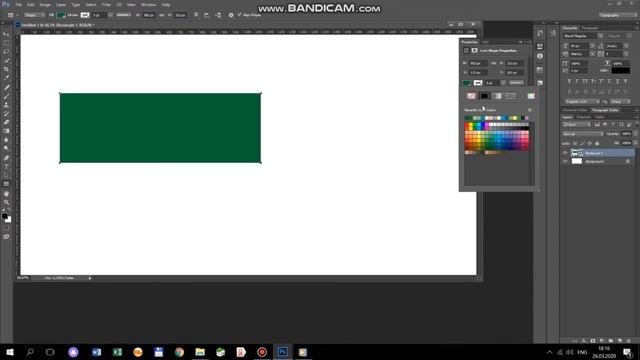Select the Rectangle shape tool
The image size is (640, 360).
point(6,184)
